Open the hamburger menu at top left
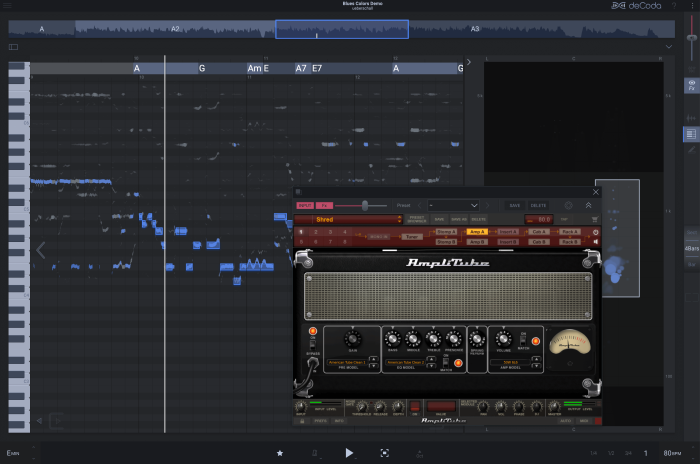 point(7,5)
